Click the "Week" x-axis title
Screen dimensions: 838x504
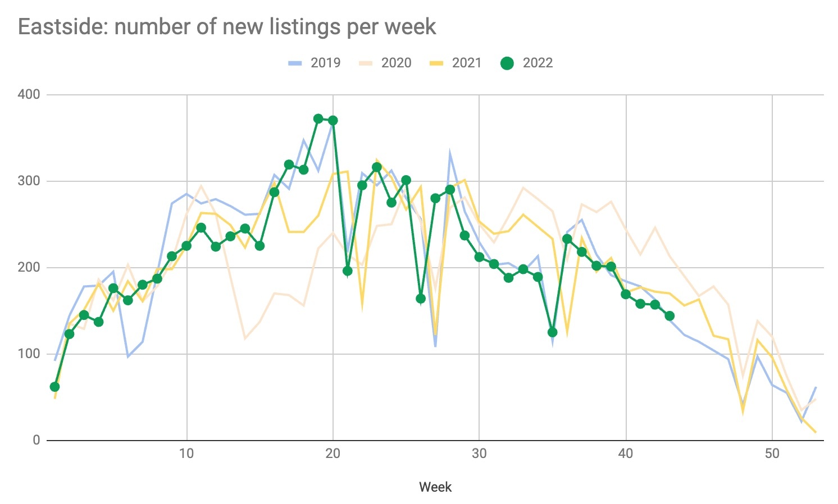pos(435,487)
